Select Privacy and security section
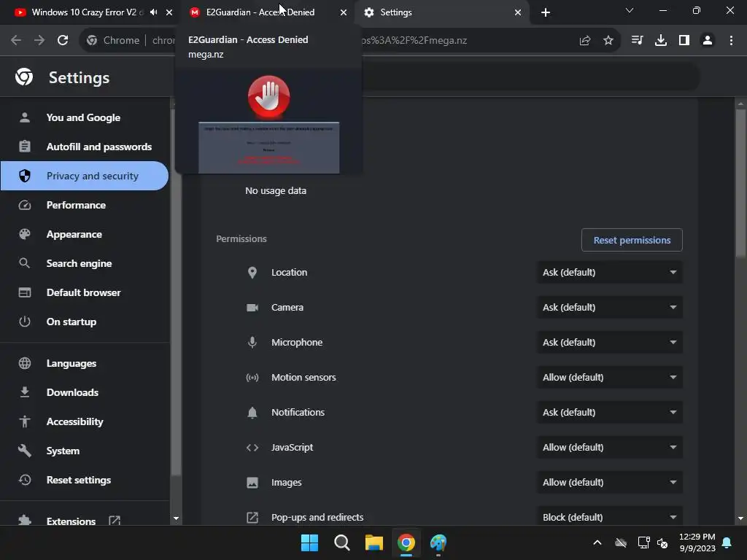747x560 pixels. click(x=84, y=176)
